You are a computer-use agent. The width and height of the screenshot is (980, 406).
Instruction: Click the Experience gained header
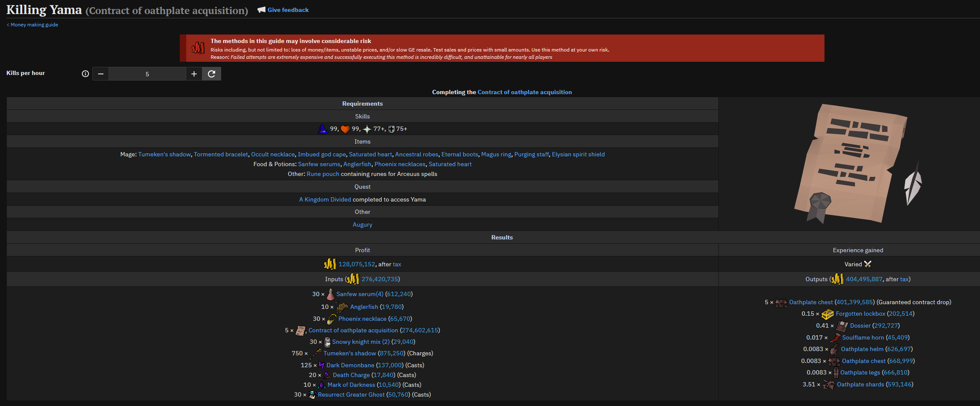tap(858, 250)
